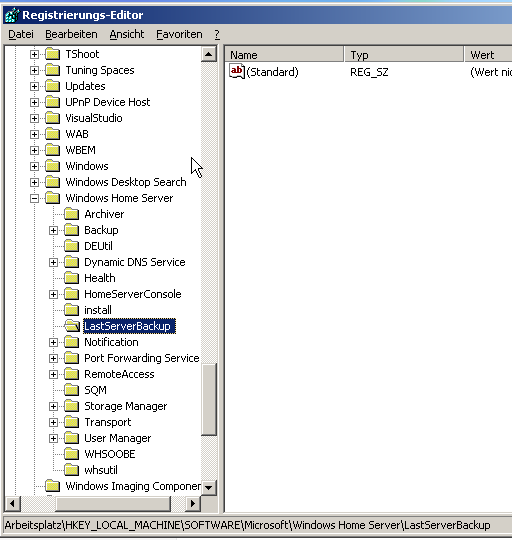This screenshot has height=540, width=512.
Task: Click the Transport folder icon
Action: pyautogui.click(x=72, y=422)
